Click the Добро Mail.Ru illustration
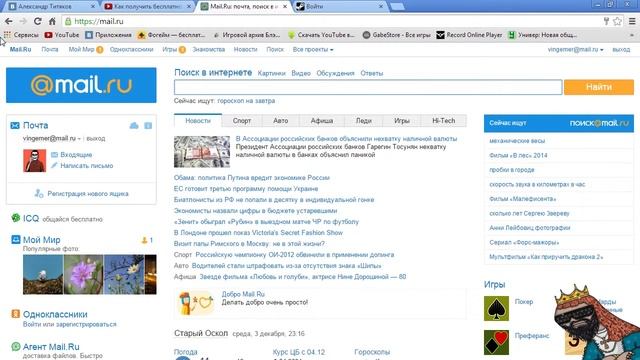This screenshot has height=360, width=640. [196, 303]
